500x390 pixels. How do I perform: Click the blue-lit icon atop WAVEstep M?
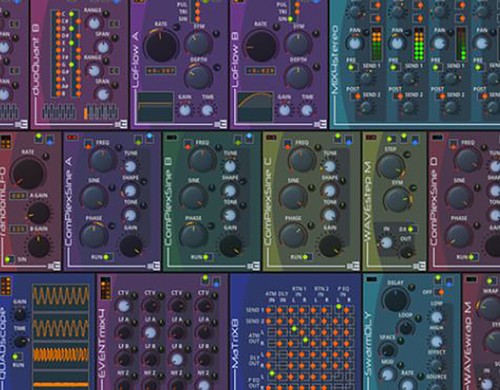pyautogui.click(x=415, y=140)
